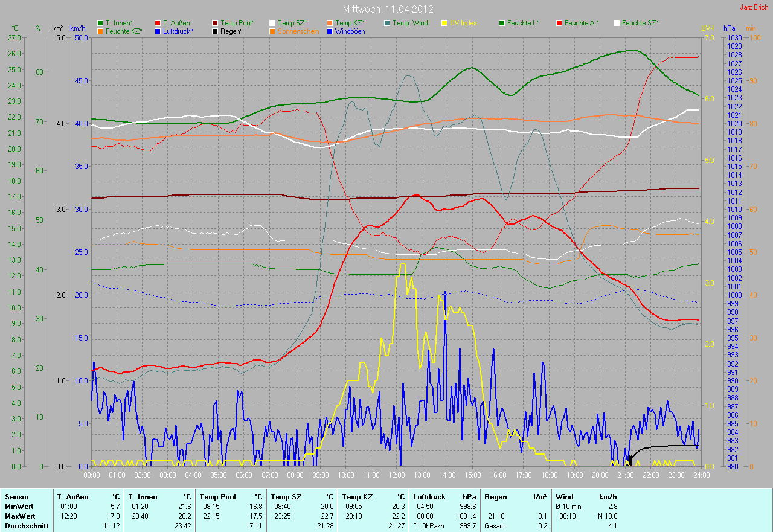Click the 'Jarz Erich' author text

(x=755, y=7)
